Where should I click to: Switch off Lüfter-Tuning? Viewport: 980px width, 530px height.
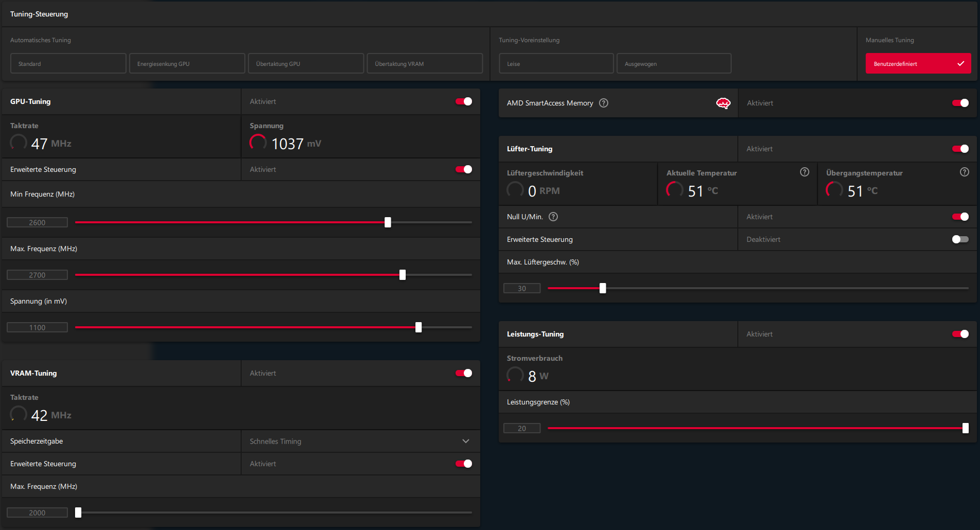(960, 149)
